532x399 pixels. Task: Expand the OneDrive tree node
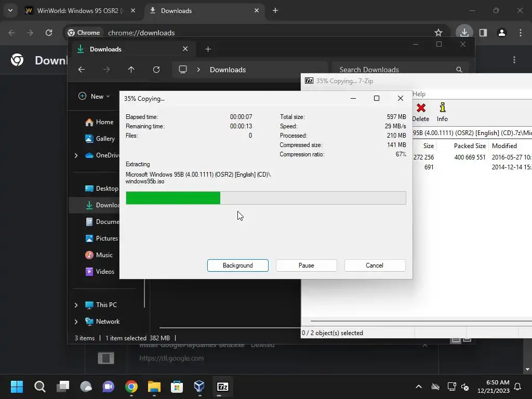(x=76, y=155)
